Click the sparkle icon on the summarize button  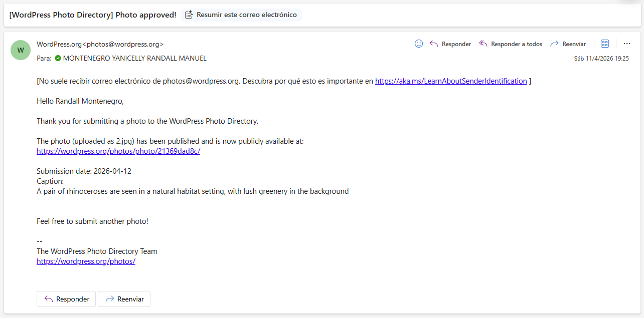point(189,15)
